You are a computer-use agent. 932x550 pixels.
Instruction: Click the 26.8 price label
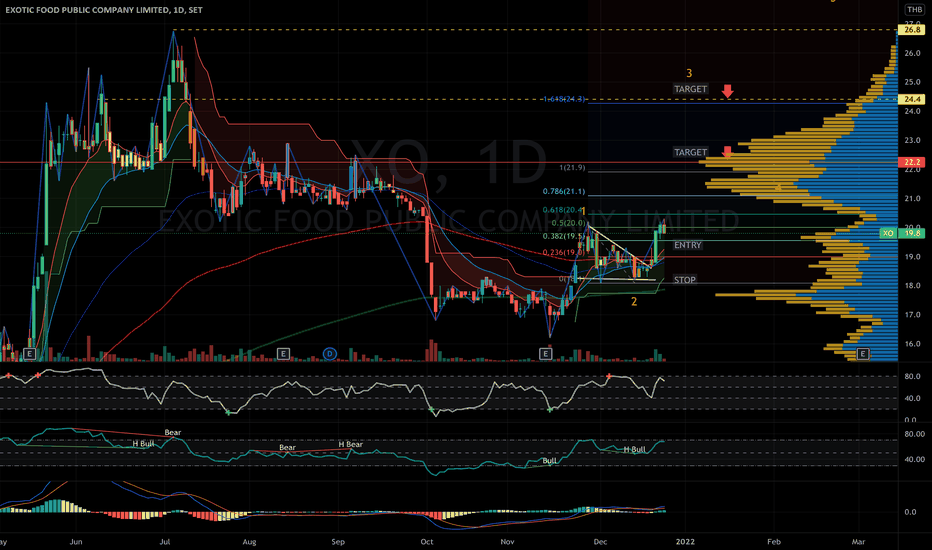pyautogui.click(x=912, y=29)
